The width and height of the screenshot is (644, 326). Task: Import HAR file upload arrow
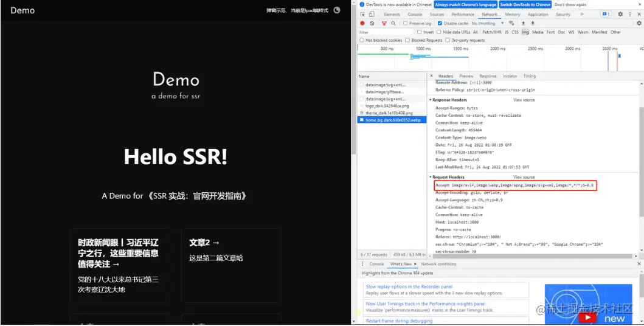[x=523, y=23]
